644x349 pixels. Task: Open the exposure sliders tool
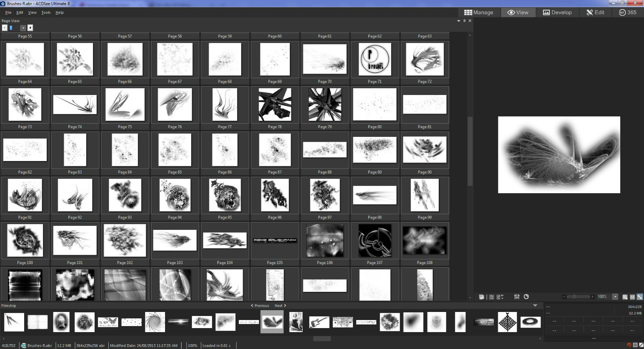(517, 297)
